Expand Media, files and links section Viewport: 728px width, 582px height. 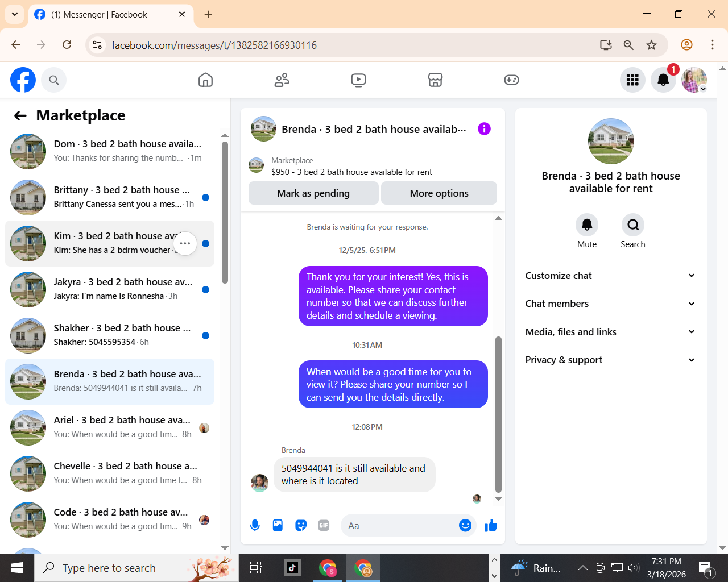[x=610, y=332]
